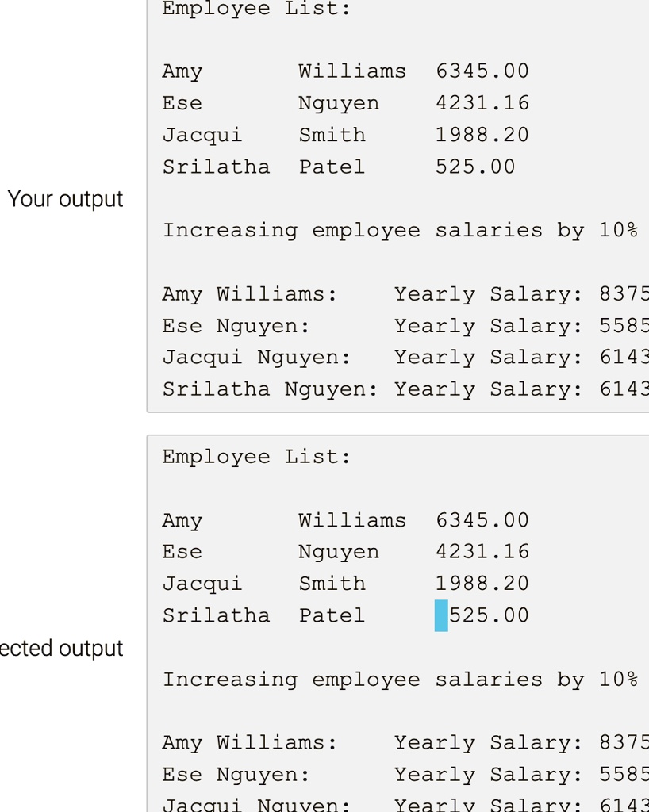Click "Amy Williams:" line in expected output box
Viewport: 649px width, 812px height.
405,742
